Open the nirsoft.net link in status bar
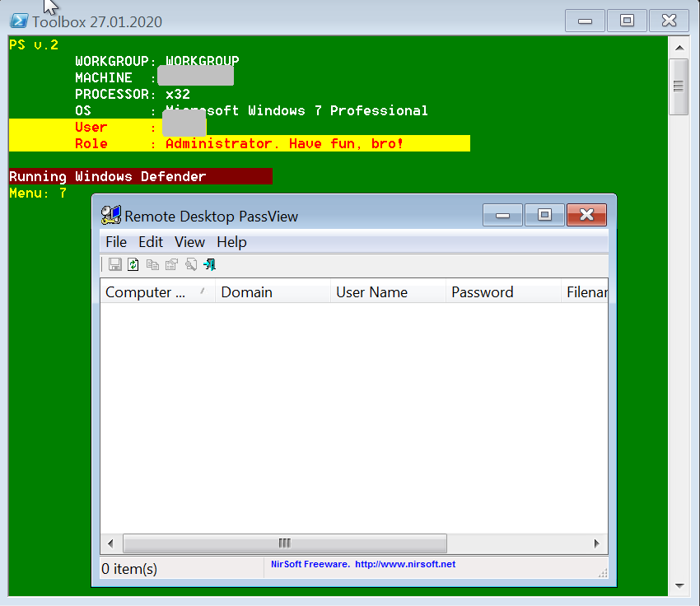This screenshot has width=700, height=606. click(405, 564)
